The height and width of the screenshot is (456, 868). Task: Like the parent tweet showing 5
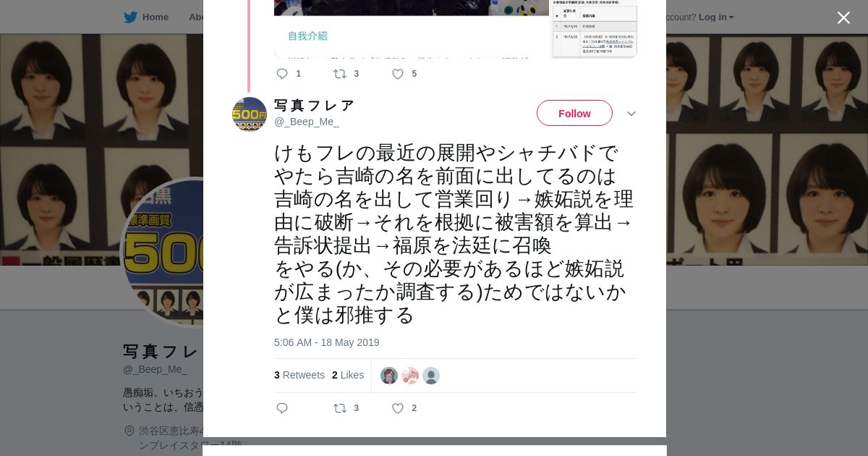pos(404,74)
